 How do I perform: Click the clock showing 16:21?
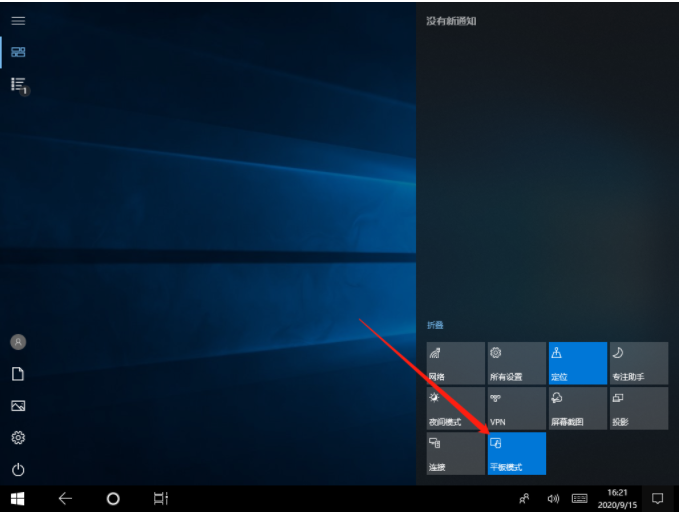pyautogui.click(x=618, y=499)
